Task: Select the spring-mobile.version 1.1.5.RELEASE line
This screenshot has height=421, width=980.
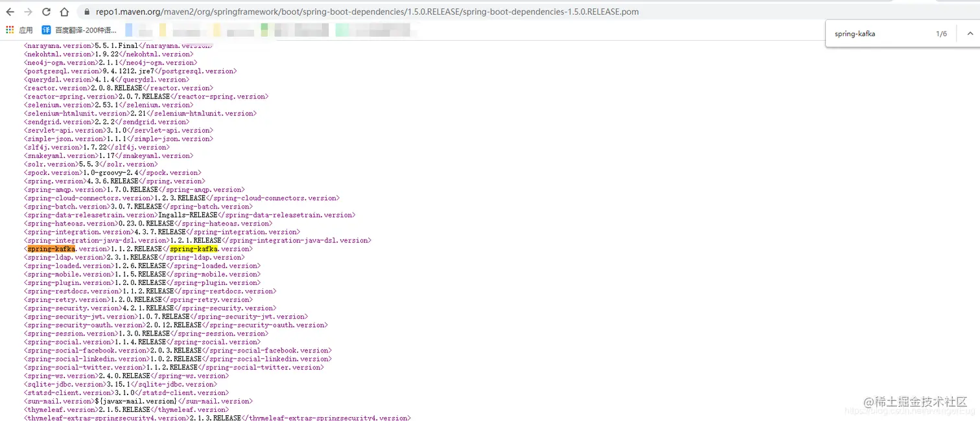Action: pos(142,274)
